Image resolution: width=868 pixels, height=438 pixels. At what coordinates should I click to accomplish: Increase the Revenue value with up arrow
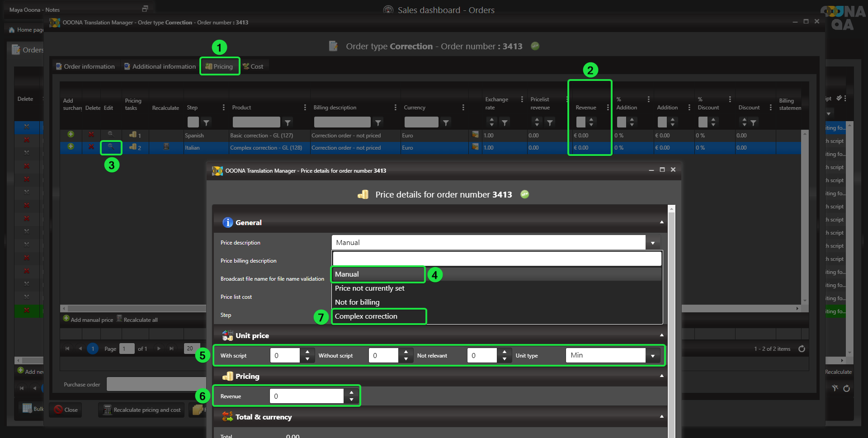351,392
